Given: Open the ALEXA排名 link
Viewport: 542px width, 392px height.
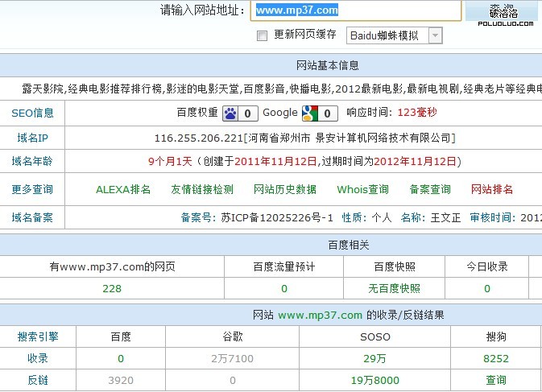Looking at the screenshot, I should pos(123,190).
